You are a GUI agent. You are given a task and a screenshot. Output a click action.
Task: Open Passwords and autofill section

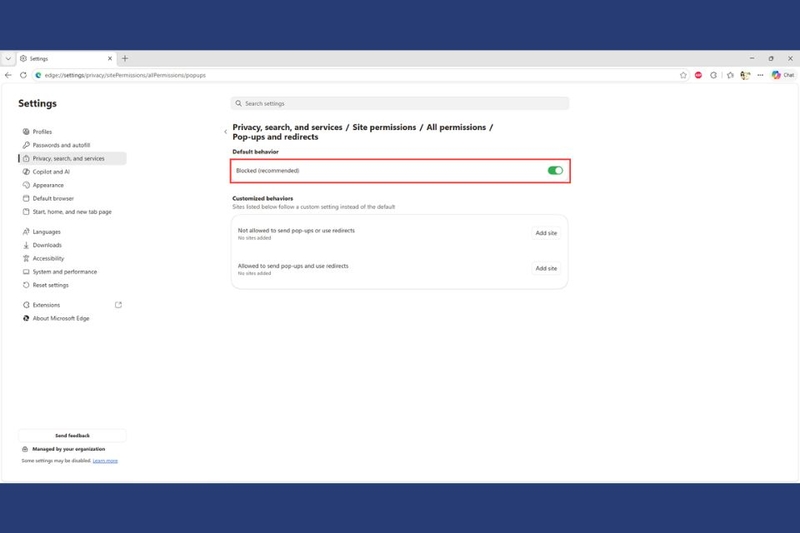61,145
